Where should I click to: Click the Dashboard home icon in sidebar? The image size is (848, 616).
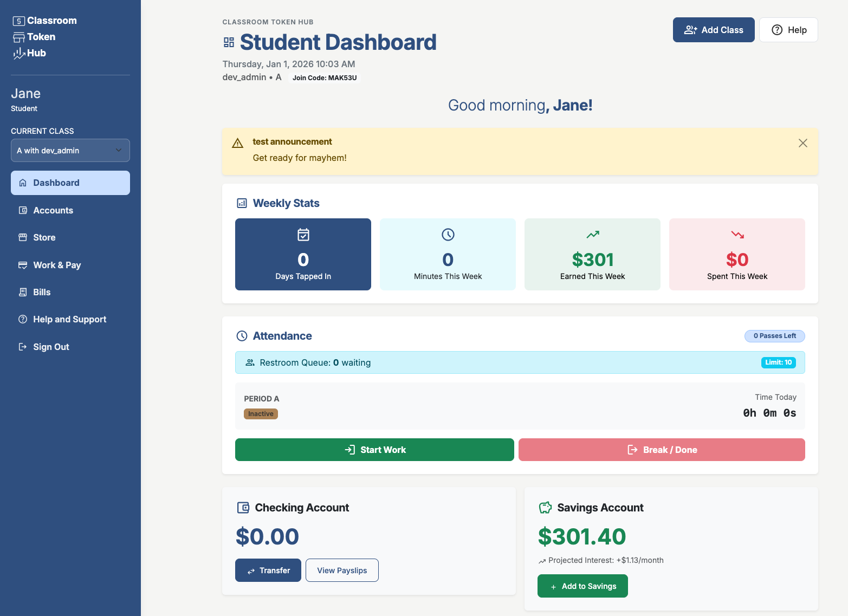click(x=23, y=183)
